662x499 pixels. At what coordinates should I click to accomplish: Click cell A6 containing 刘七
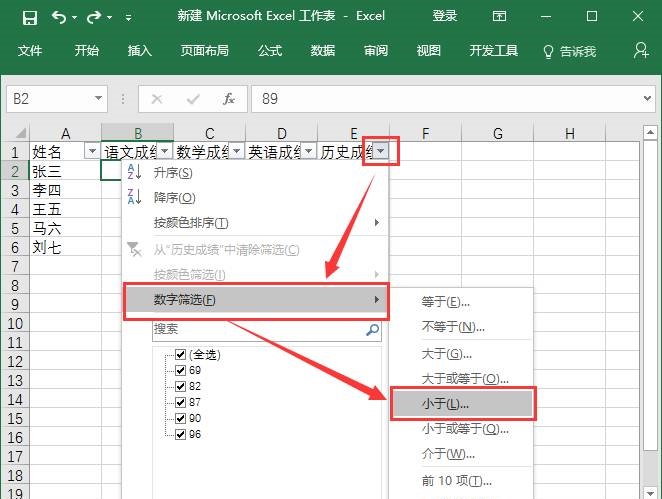65,247
